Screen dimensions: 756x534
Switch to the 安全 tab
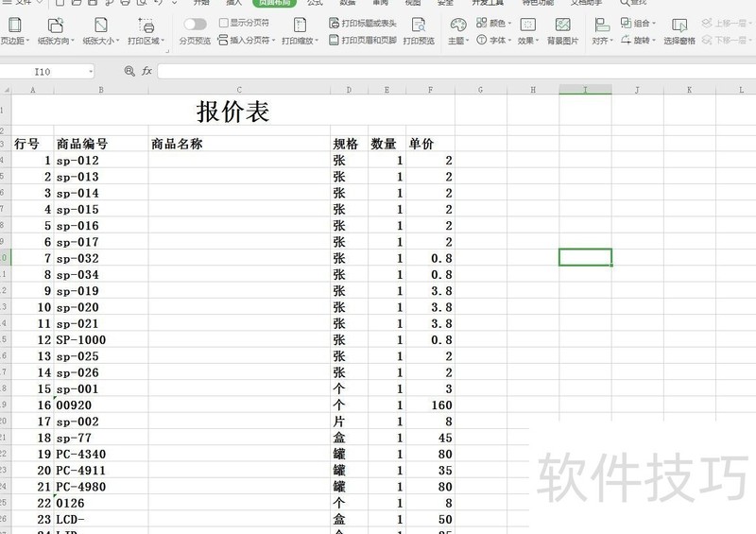pyautogui.click(x=445, y=3)
